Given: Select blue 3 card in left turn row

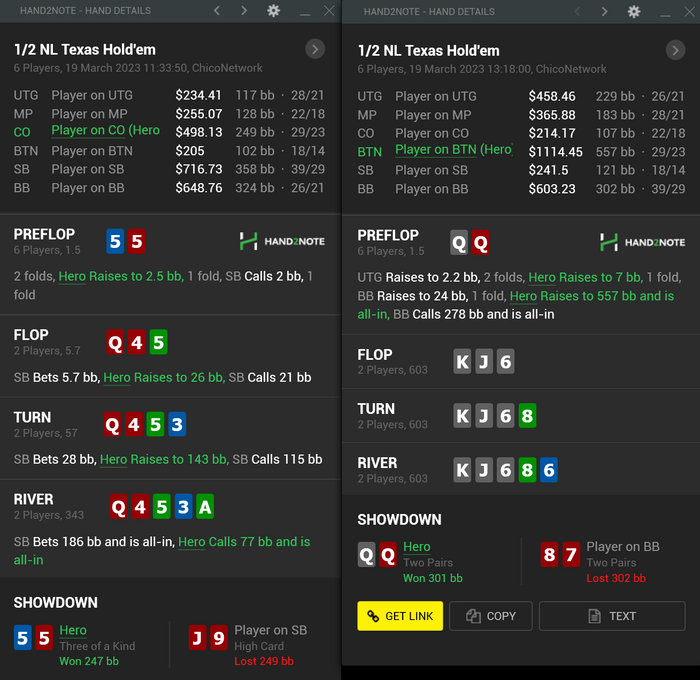Looking at the screenshot, I should 177,424.
